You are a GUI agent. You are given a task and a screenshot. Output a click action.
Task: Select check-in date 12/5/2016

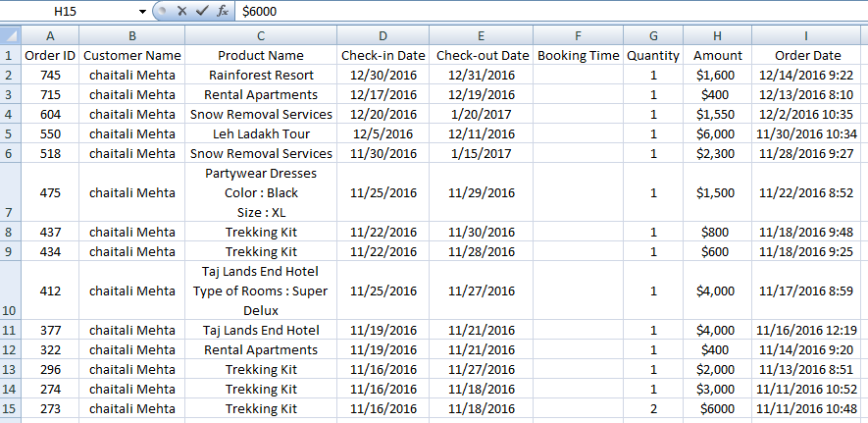(383, 133)
